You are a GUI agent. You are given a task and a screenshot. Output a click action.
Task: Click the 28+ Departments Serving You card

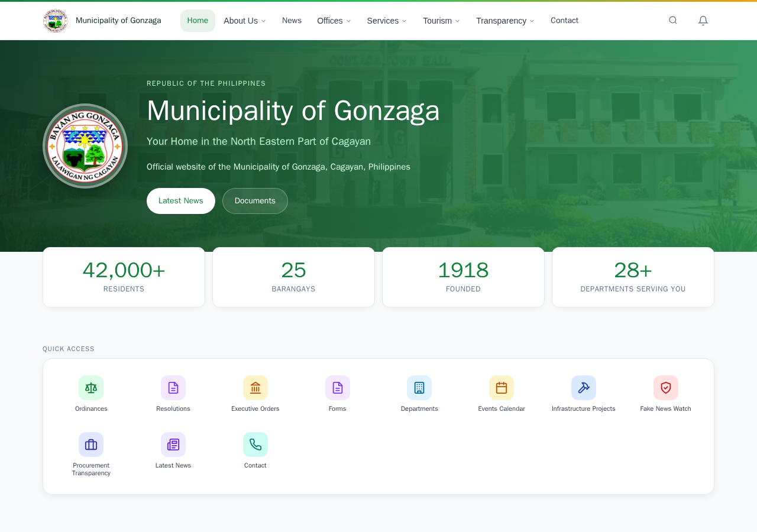633,277
